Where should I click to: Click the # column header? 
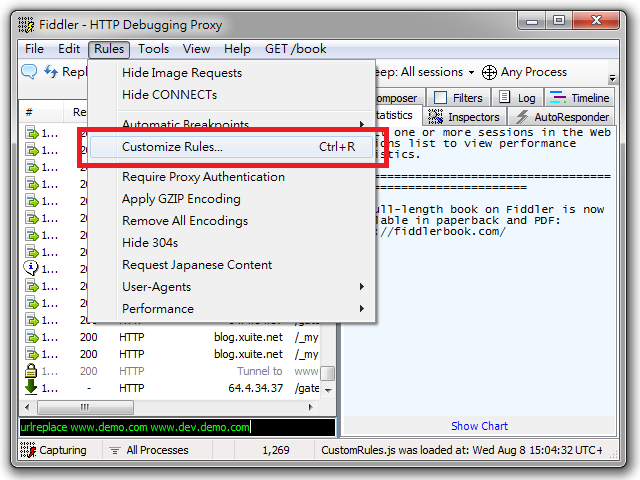pos(41,112)
